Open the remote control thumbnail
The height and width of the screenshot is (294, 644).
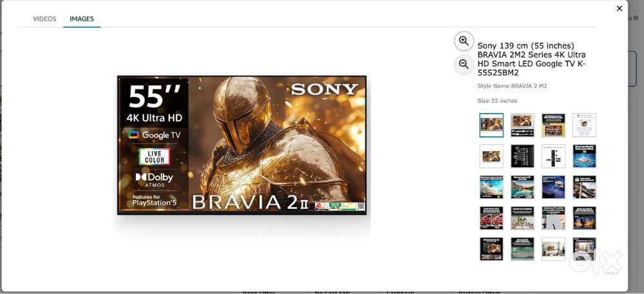point(553,156)
